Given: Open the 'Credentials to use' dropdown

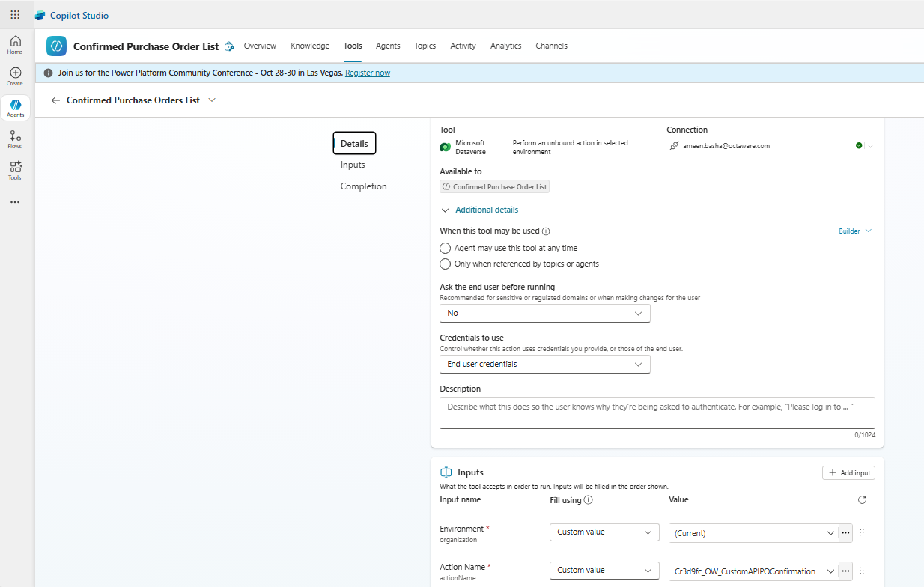Looking at the screenshot, I should pos(544,365).
